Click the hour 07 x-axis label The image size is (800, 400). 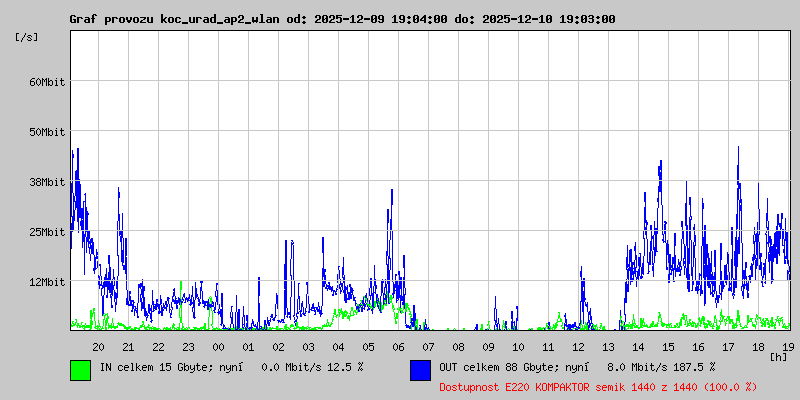point(429,347)
